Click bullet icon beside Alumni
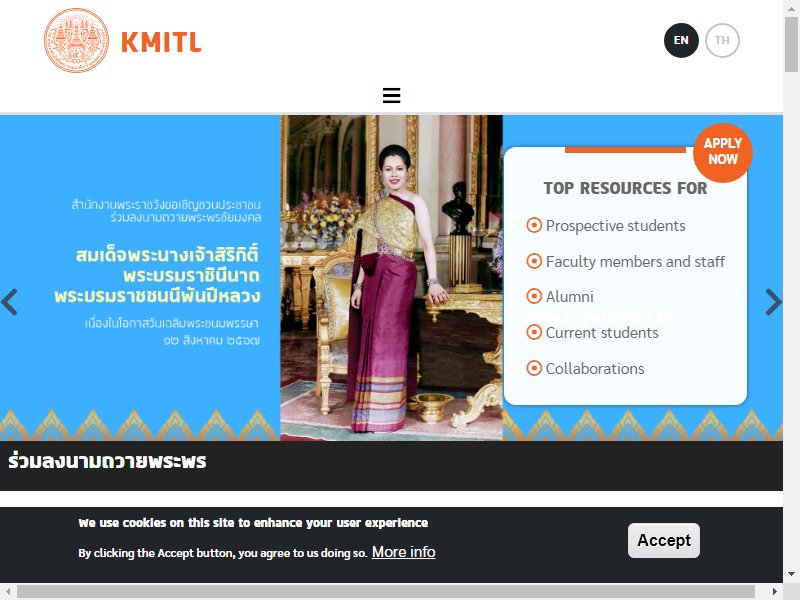Image resolution: width=800 pixels, height=600 pixels. pos(534,296)
